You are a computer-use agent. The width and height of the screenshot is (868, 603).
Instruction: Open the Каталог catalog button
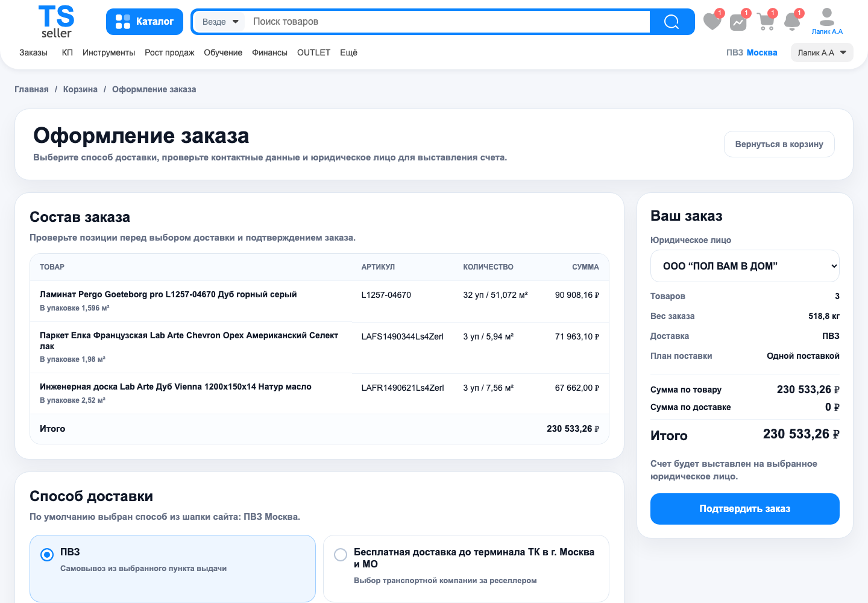[145, 22]
